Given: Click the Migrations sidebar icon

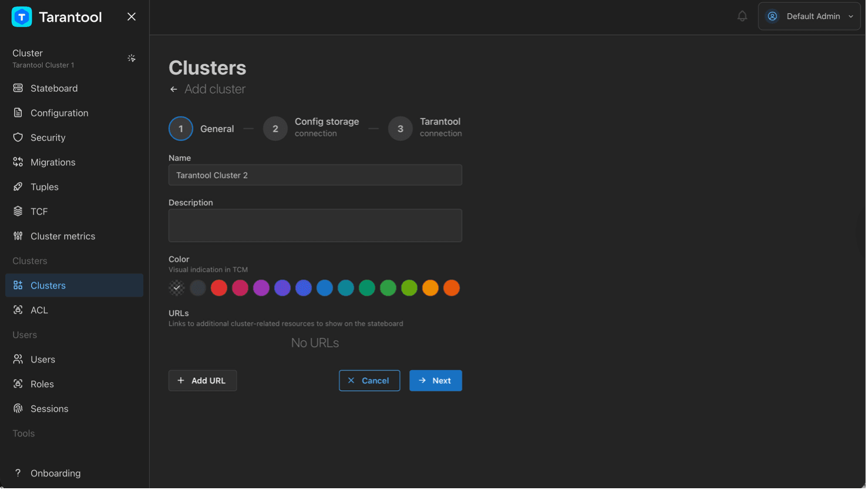Looking at the screenshot, I should click(x=18, y=162).
